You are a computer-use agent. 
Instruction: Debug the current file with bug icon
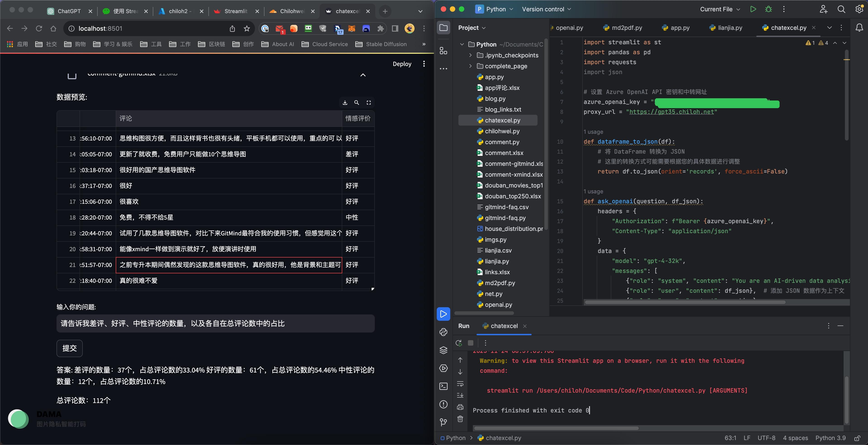tap(769, 9)
